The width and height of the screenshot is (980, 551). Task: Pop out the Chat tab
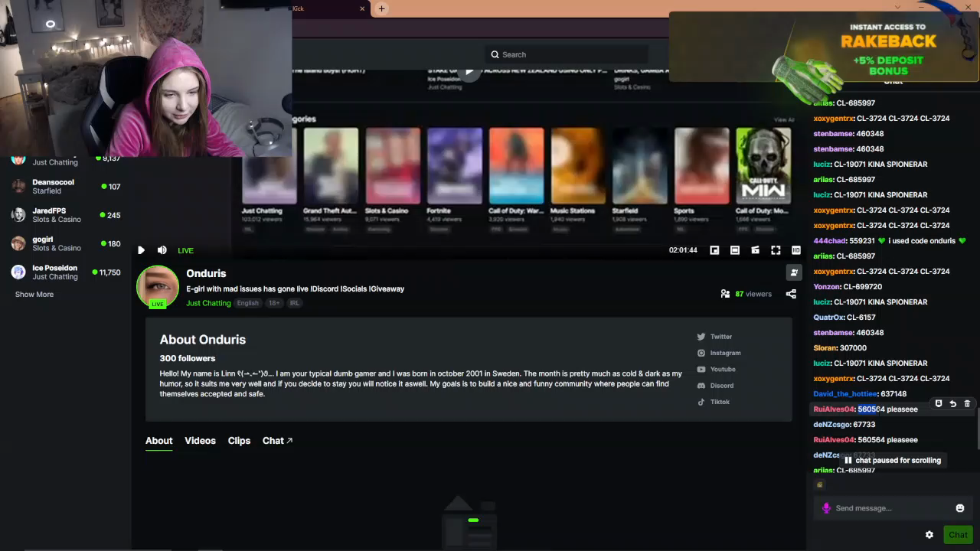click(277, 441)
